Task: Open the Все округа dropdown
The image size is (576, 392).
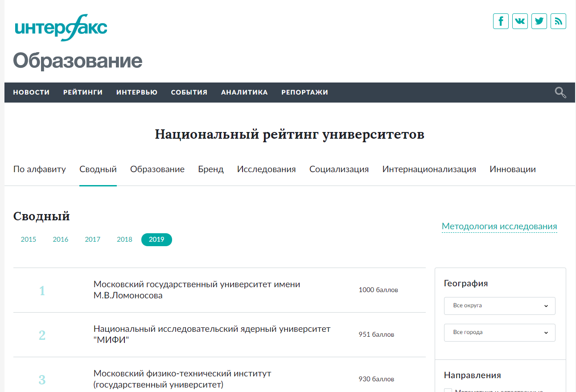Action: click(499, 305)
